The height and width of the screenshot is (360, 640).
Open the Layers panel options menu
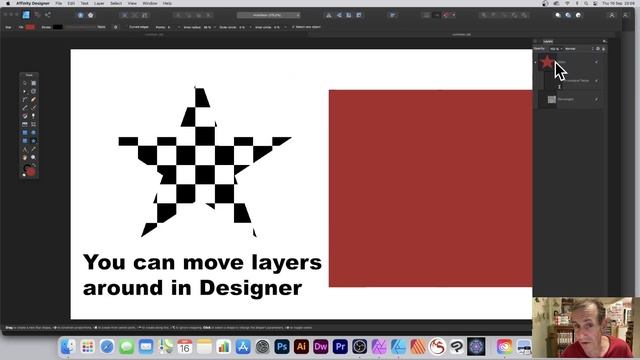(604, 41)
